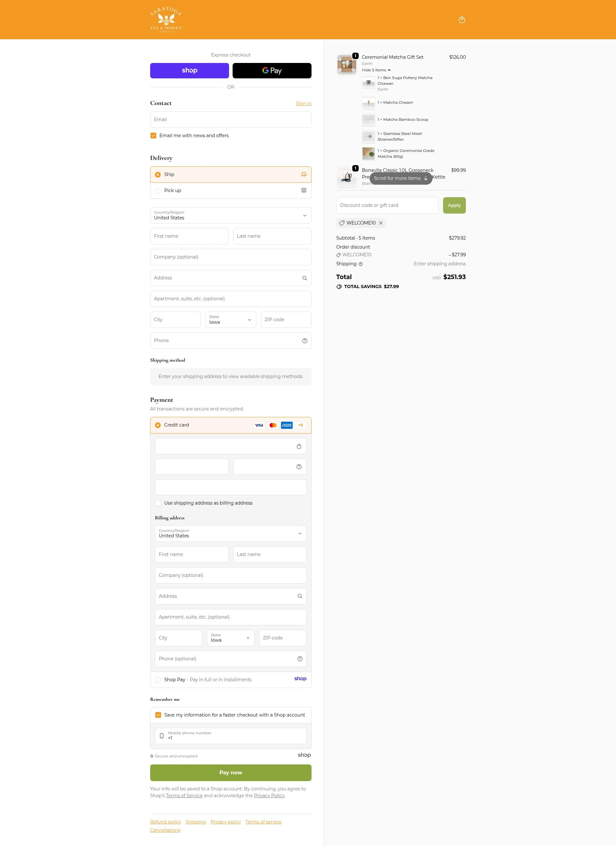Open the billing Country/Region dropdown
This screenshot has height=846, width=616.
tap(230, 533)
